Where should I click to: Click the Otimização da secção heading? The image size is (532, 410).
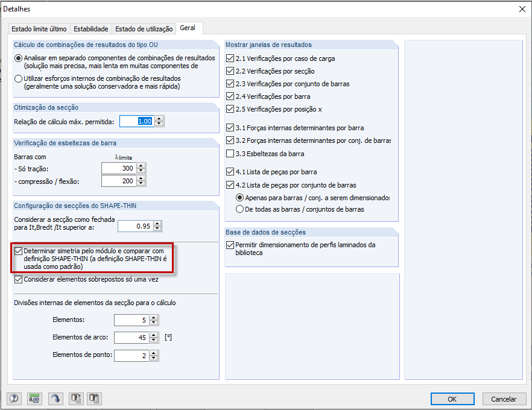pyautogui.click(x=46, y=107)
